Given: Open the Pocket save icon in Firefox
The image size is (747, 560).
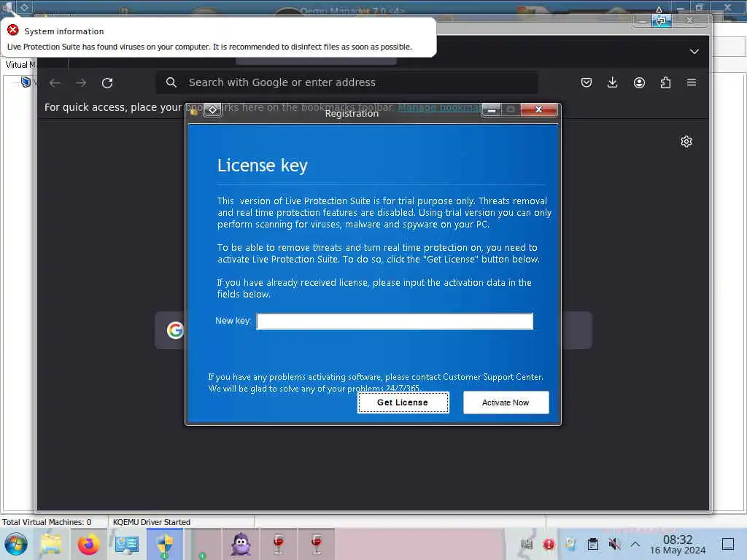Looking at the screenshot, I should (x=587, y=82).
